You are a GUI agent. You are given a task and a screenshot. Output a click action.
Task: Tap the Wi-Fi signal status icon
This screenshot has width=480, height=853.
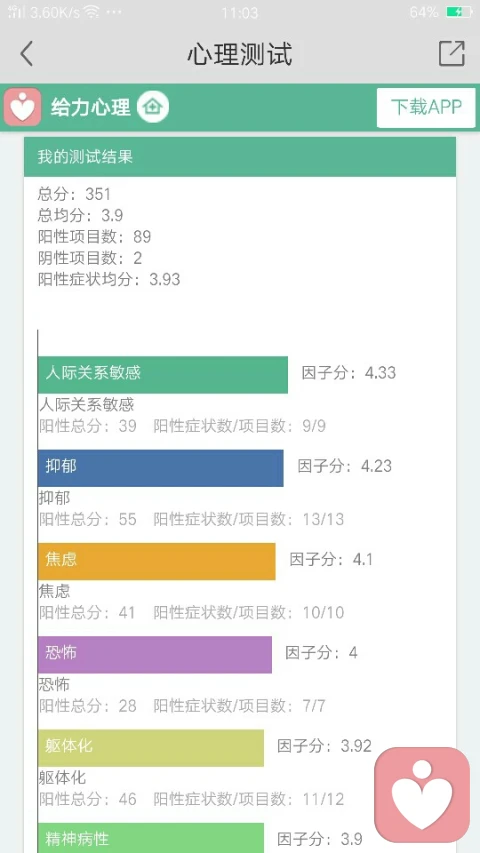pyautogui.click(x=91, y=12)
